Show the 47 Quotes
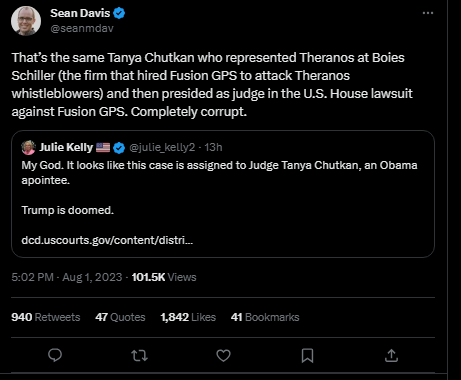461x380 pixels. [120, 317]
